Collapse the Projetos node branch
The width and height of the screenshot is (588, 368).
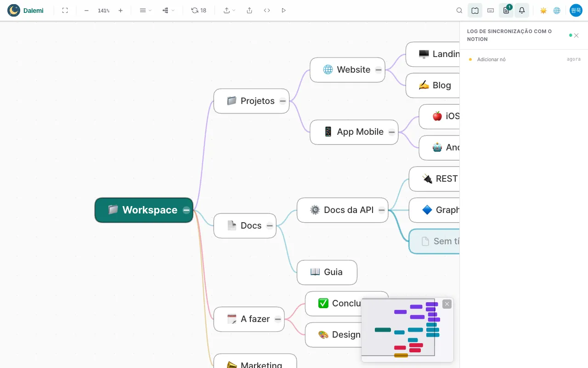pyautogui.click(x=283, y=101)
